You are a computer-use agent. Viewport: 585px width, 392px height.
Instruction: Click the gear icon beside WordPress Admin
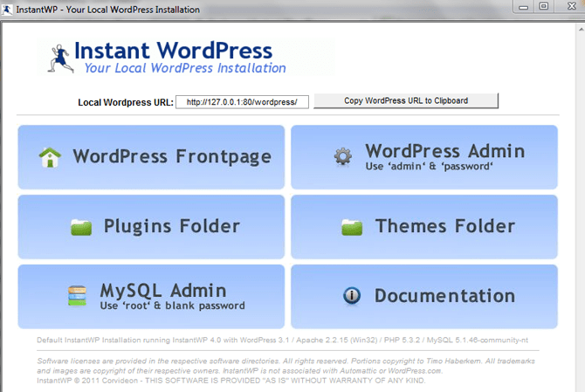tap(341, 157)
